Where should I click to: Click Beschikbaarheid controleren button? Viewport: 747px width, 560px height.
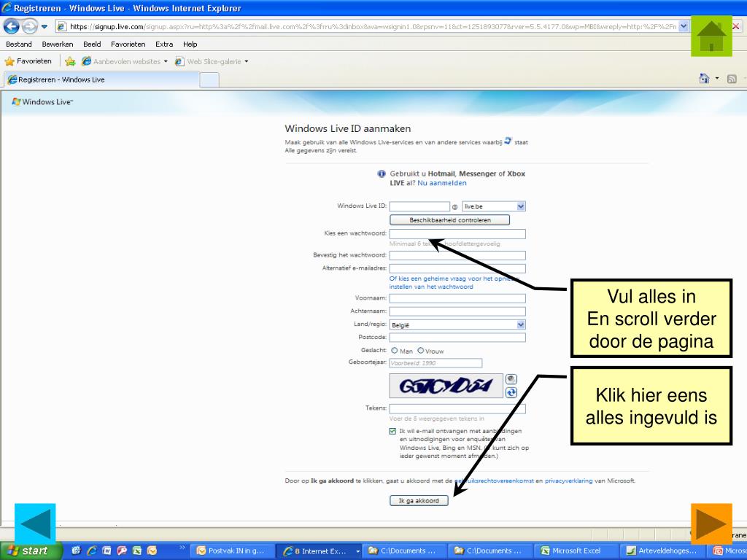pos(449,220)
